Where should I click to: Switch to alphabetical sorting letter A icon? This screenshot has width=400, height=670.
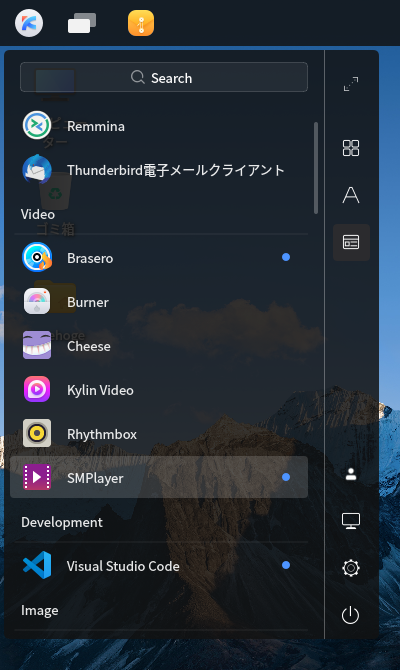click(x=351, y=195)
